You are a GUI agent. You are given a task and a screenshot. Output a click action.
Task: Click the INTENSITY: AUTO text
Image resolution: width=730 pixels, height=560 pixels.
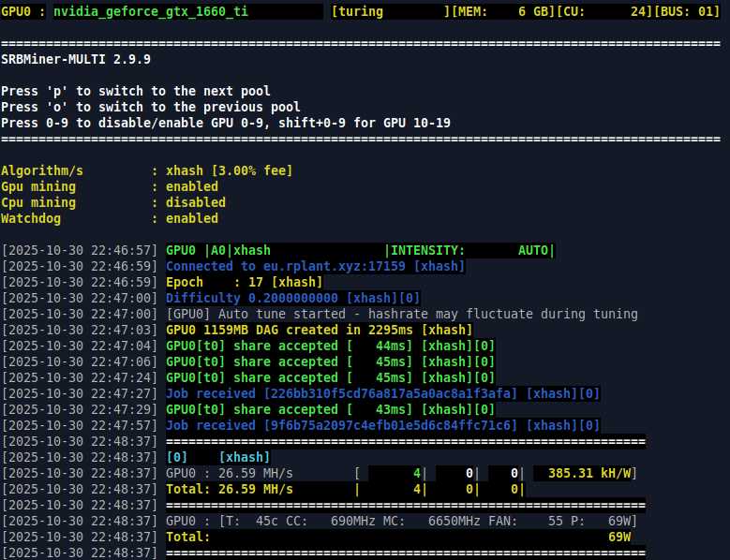[x=469, y=250]
